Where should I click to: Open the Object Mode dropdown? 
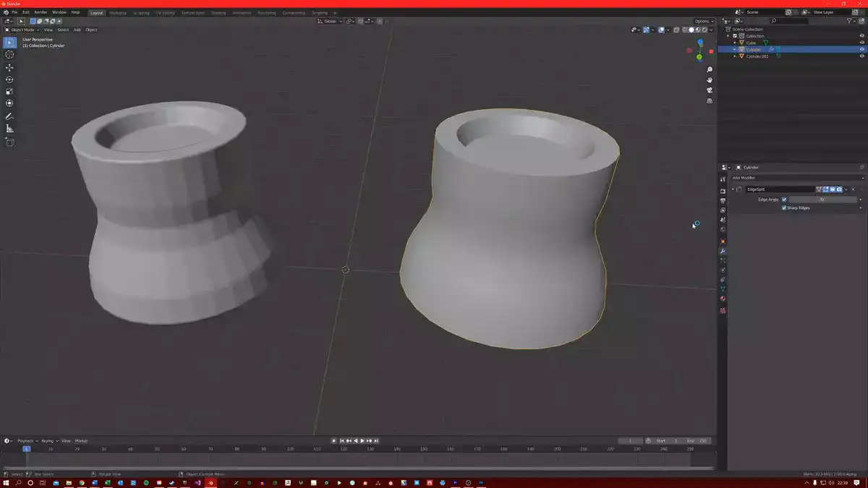pyautogui.click(x=22, y=30)
